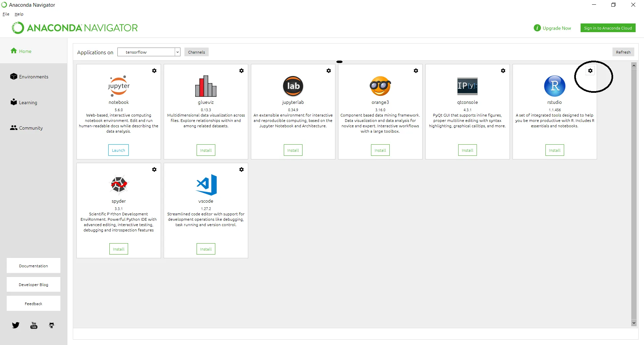The image size is (644, 345).
Task: Click the Community people icon
Action: pos(14,128)
